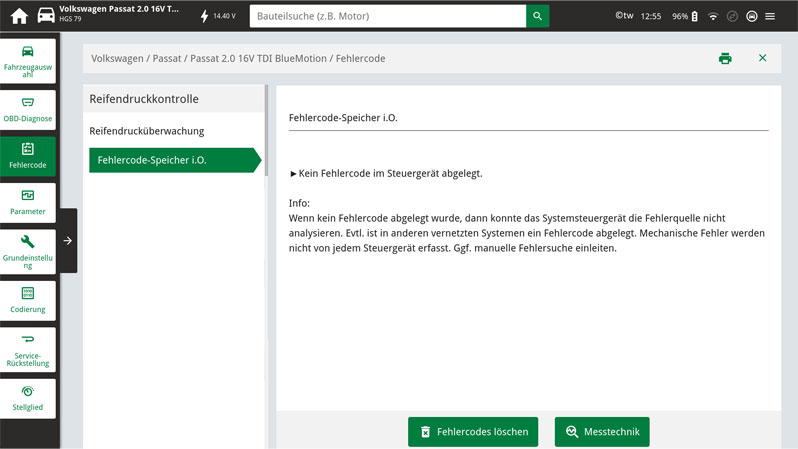This screenshot has width=798, height=449.
Task: Open the Stellglied section
Action: click(27, 397)
